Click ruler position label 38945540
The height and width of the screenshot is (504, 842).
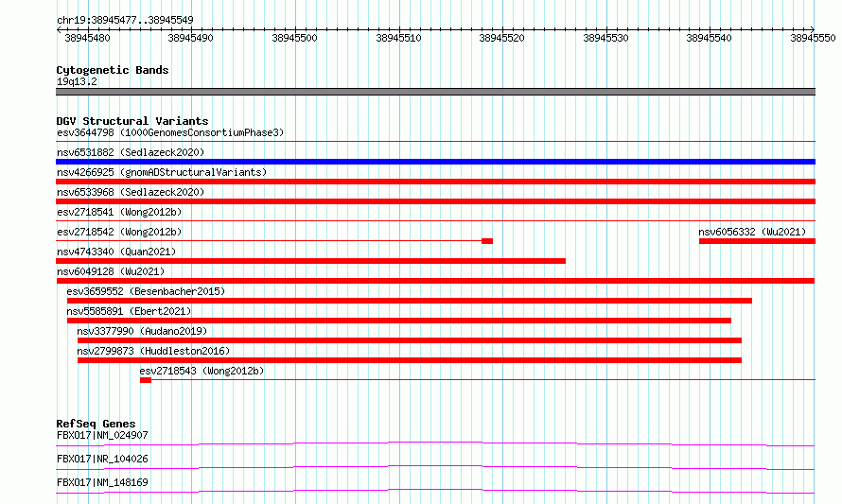point(709,38)
